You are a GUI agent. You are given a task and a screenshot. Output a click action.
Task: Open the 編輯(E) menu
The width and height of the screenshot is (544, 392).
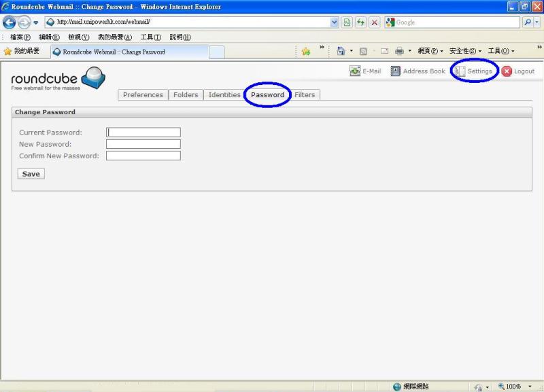point(49,37)
